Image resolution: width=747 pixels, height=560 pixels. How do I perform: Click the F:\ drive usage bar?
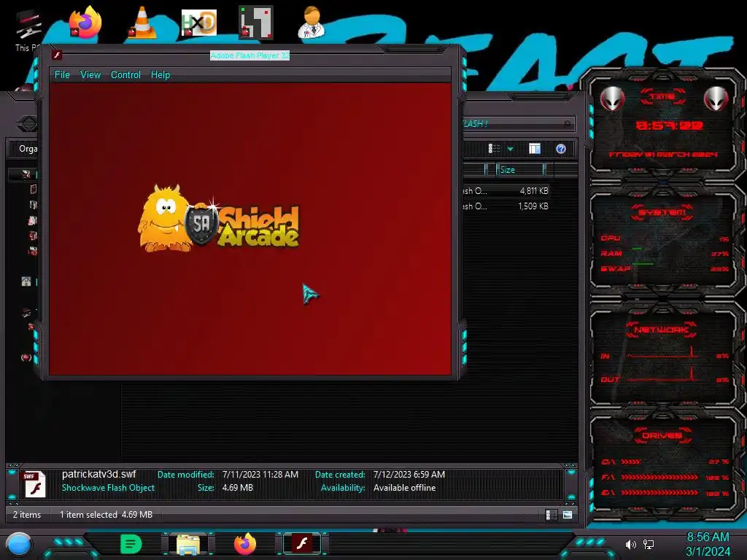[x=659, y=477]
